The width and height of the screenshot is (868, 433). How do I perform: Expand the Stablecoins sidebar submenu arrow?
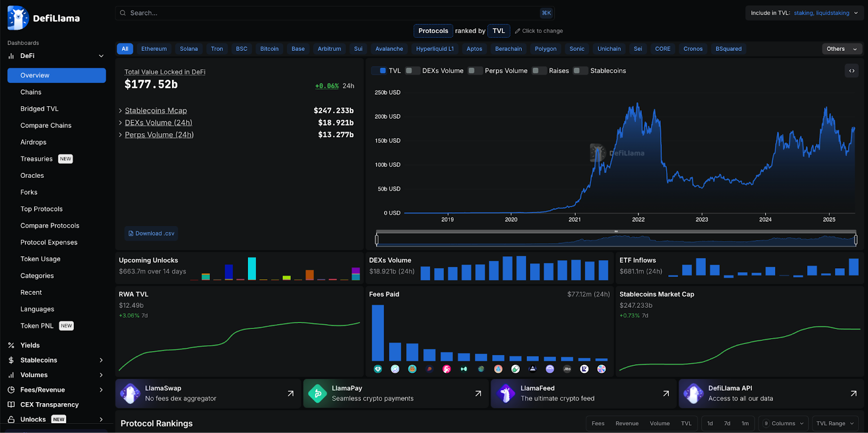101,360
